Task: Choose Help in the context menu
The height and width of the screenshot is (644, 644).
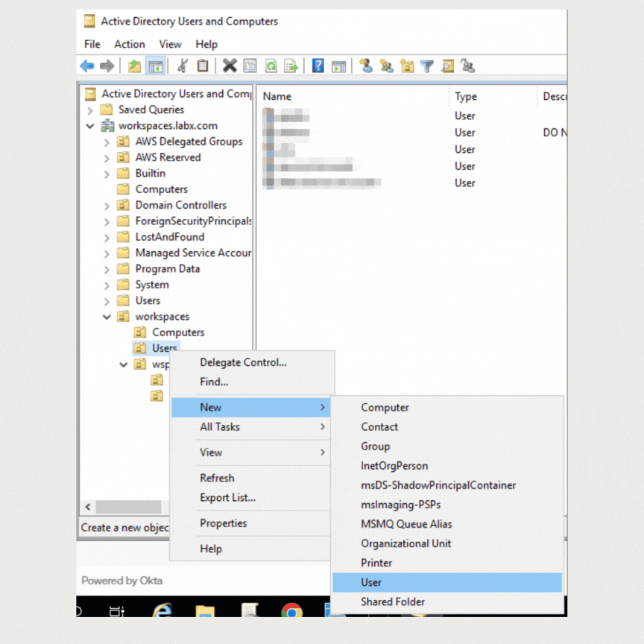Action: point(251,549)
